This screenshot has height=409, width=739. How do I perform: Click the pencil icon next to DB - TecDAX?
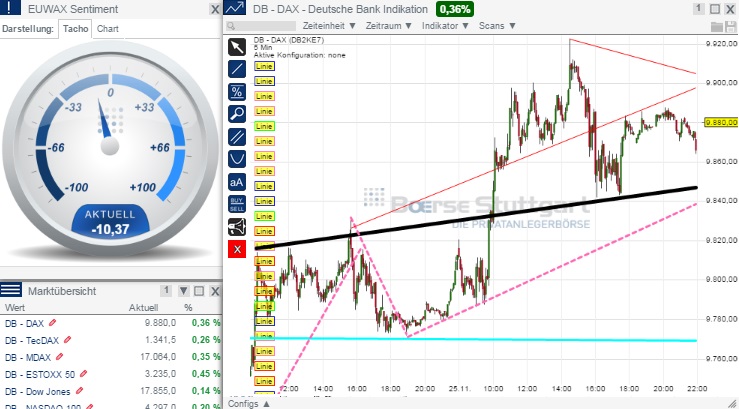pos(67,339)
